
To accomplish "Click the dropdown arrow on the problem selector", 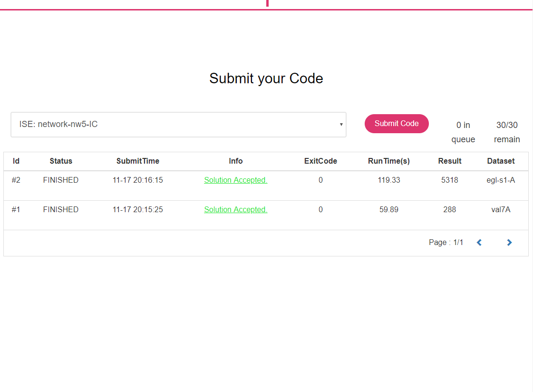I will tap(341, 124).
